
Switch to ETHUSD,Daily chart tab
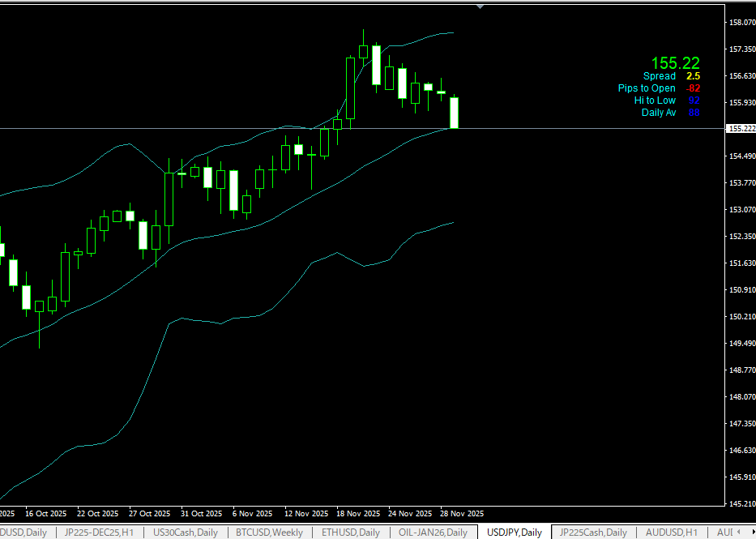tap(350, 533)
